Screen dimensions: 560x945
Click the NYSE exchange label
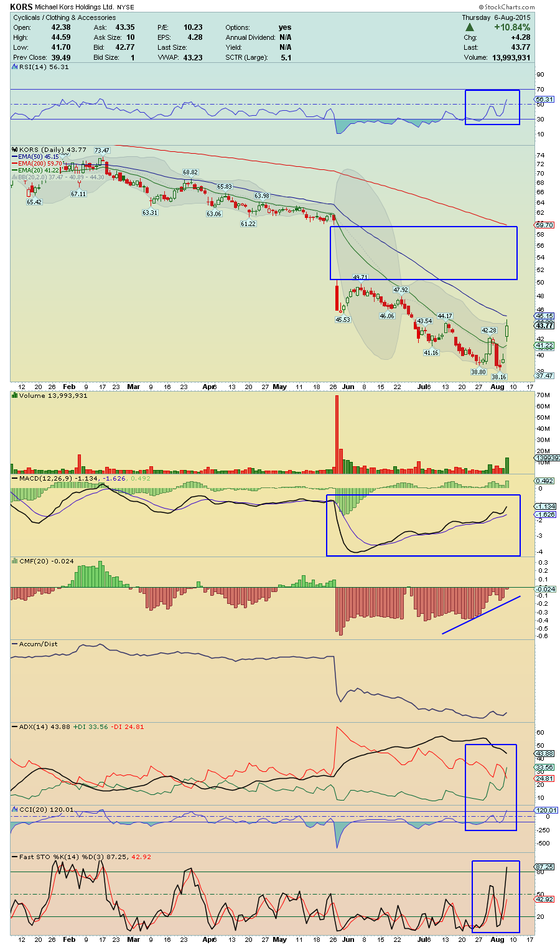tap(125, 7)
